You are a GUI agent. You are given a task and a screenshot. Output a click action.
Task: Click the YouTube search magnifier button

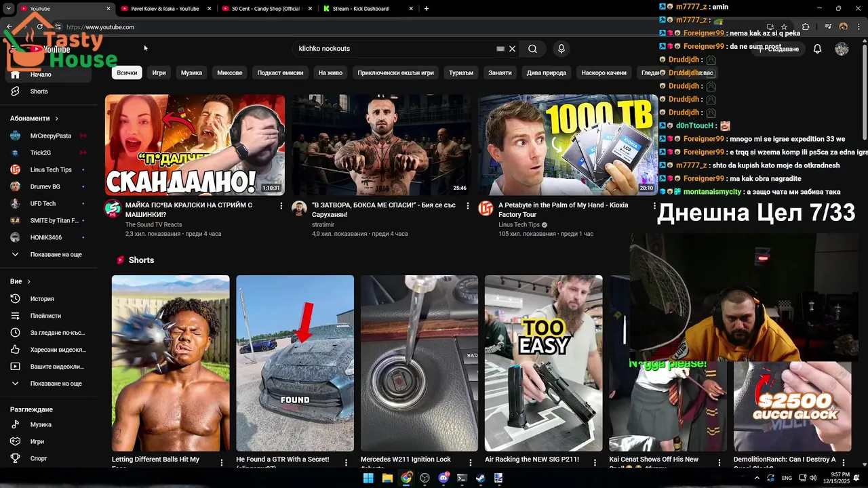[x=532, y=49]
